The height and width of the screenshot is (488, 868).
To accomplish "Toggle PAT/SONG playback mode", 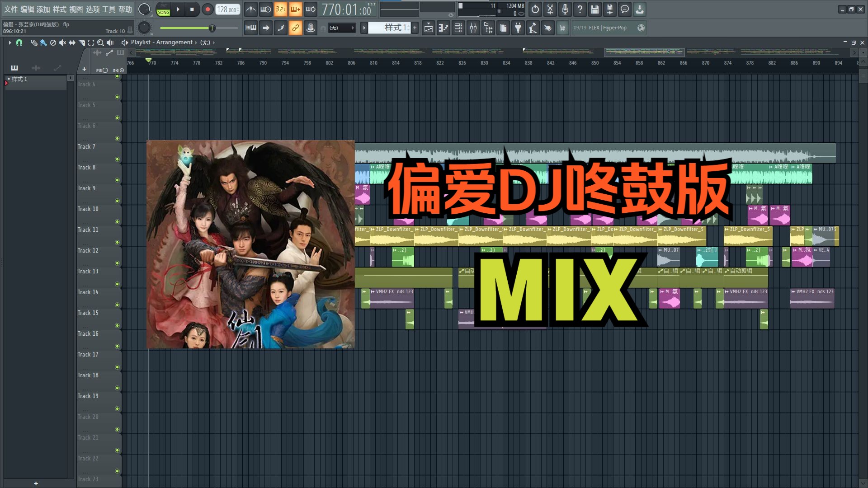I will point(163,9).
